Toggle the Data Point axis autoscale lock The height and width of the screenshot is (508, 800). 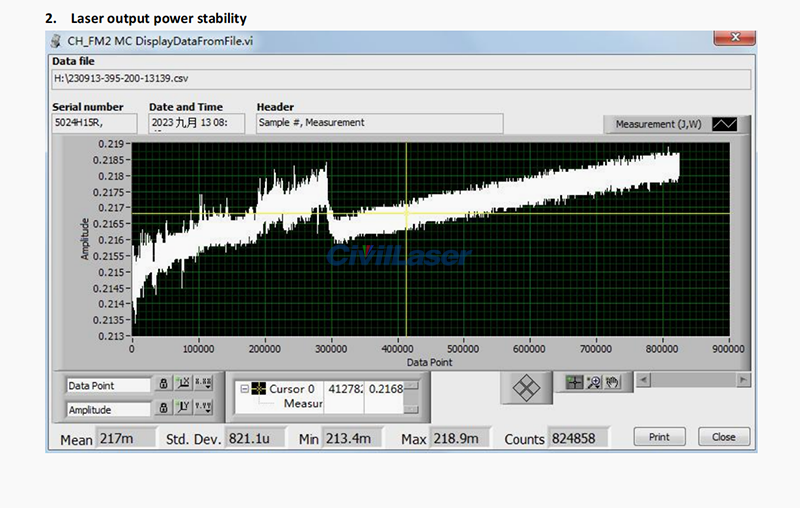tap(162, 384)
